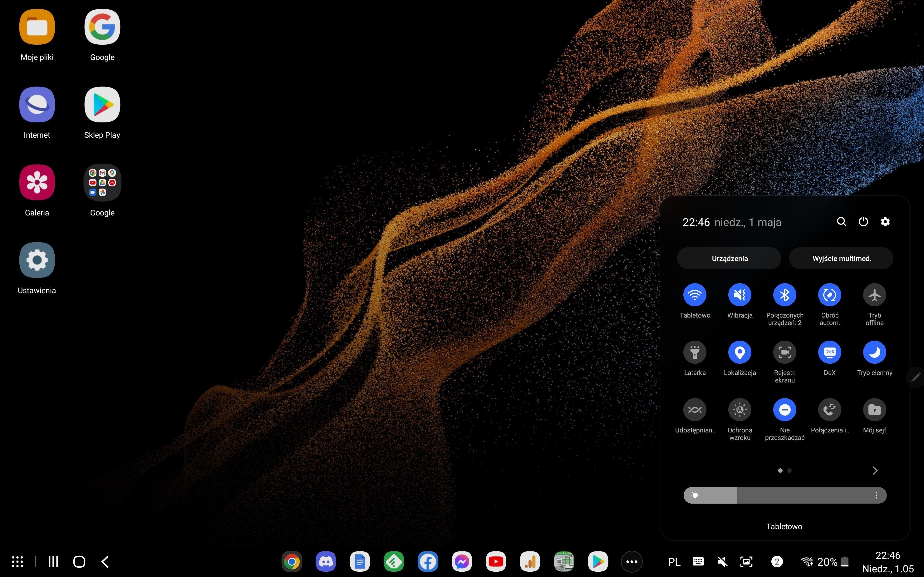Enable Tryb offline airplane mode

tap(874, 295)
